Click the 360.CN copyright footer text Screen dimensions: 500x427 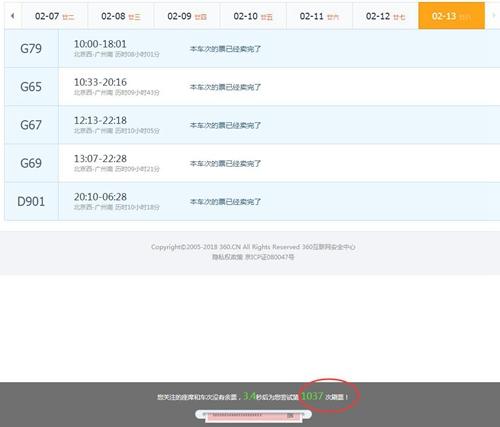[x=253, y=247]
